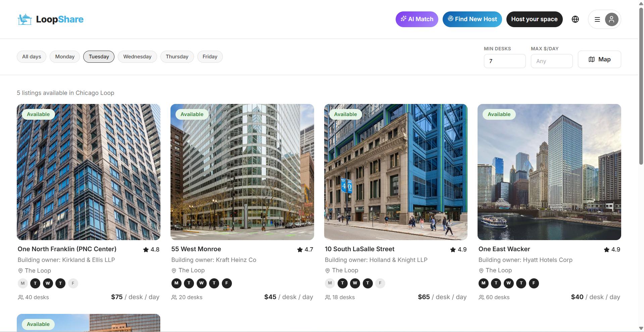Click the 40 desks people icon
This screenshot has height=332, width=644.
coord(21,297)
